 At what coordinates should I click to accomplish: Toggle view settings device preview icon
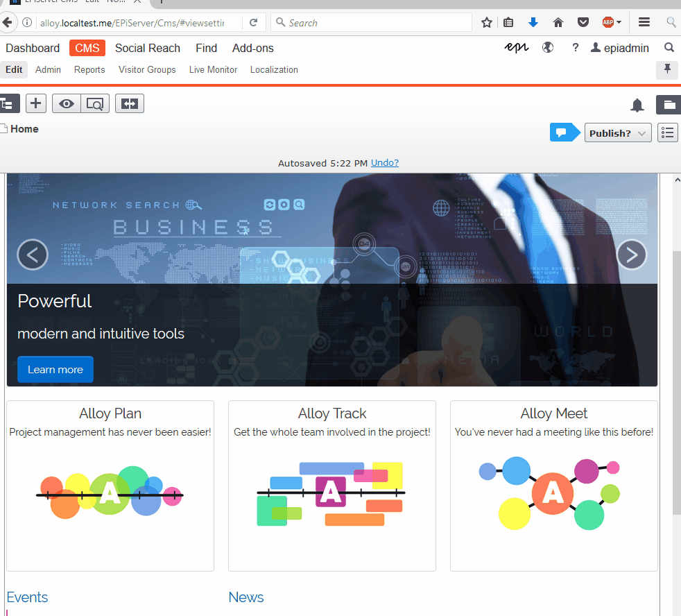coord(95,103)
